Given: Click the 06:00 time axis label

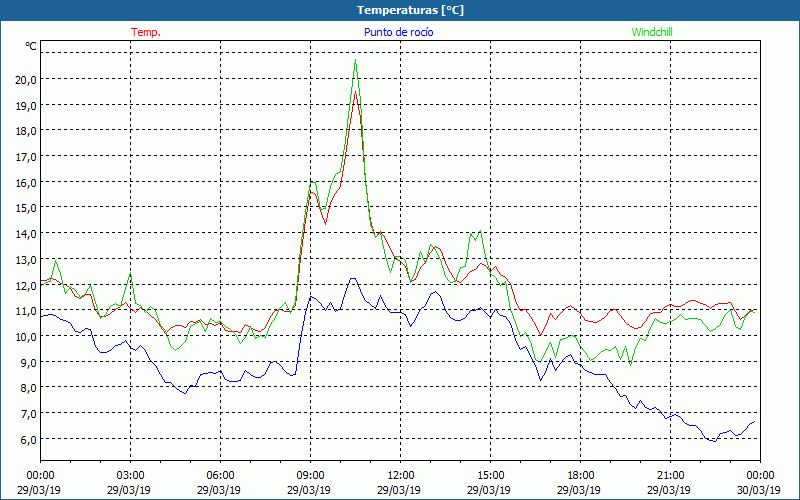Looking at the screenshot, I should [x=220, y=476].
